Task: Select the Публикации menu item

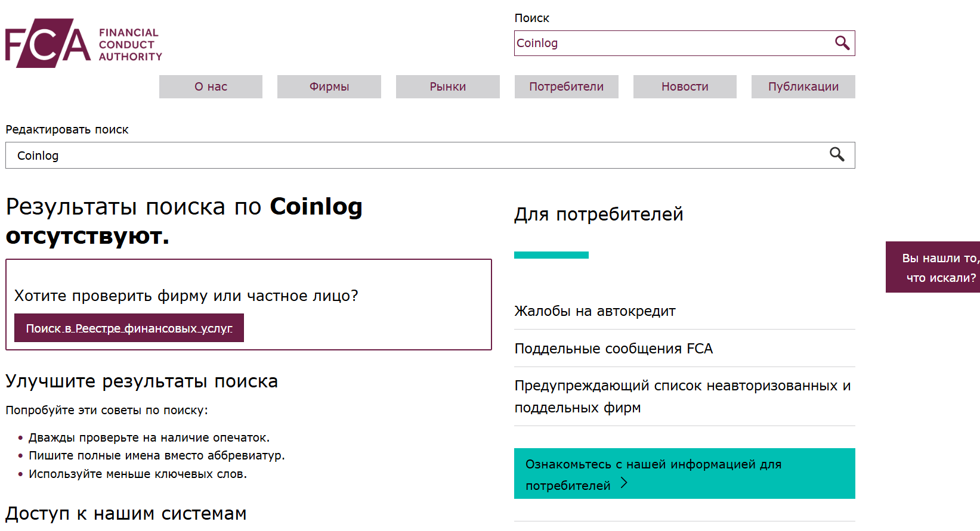Action: tap(803, 86)
